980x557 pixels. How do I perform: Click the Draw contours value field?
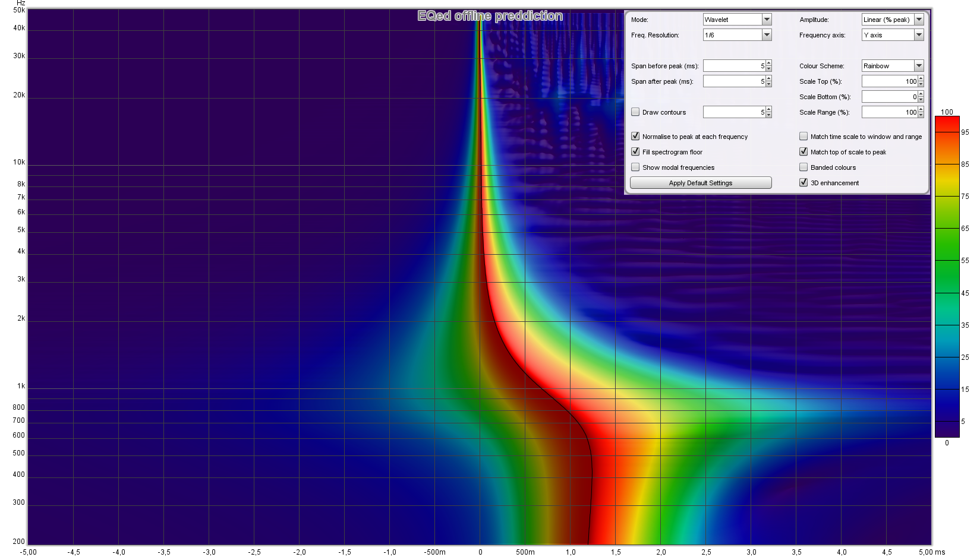(734, 112)
